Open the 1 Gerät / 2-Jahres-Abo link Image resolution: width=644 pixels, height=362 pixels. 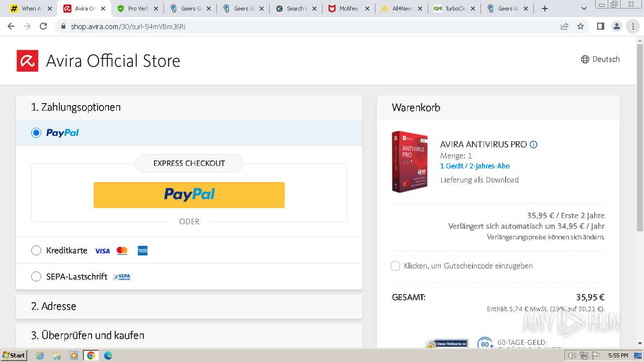475,166
